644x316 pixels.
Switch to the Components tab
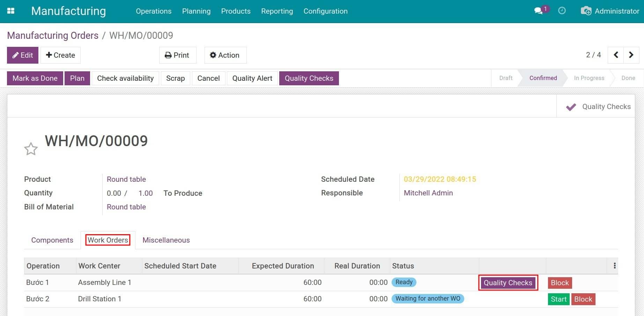pos(52,240)
